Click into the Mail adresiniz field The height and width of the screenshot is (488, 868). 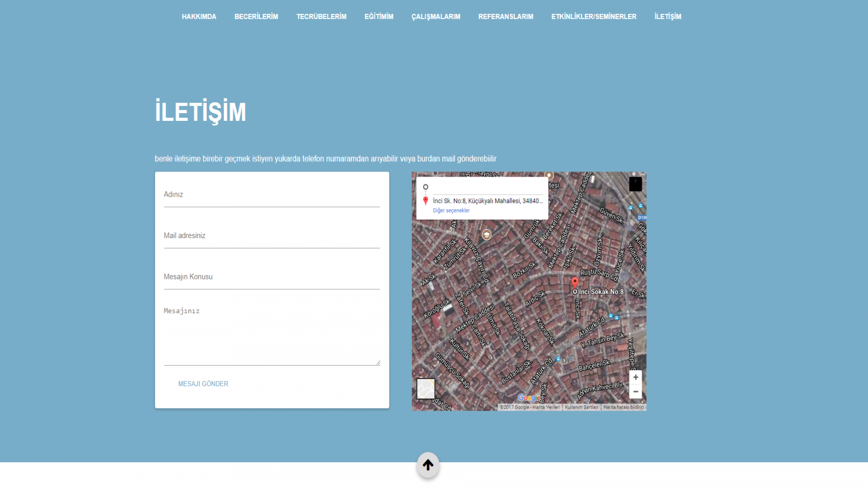(272, 237)
